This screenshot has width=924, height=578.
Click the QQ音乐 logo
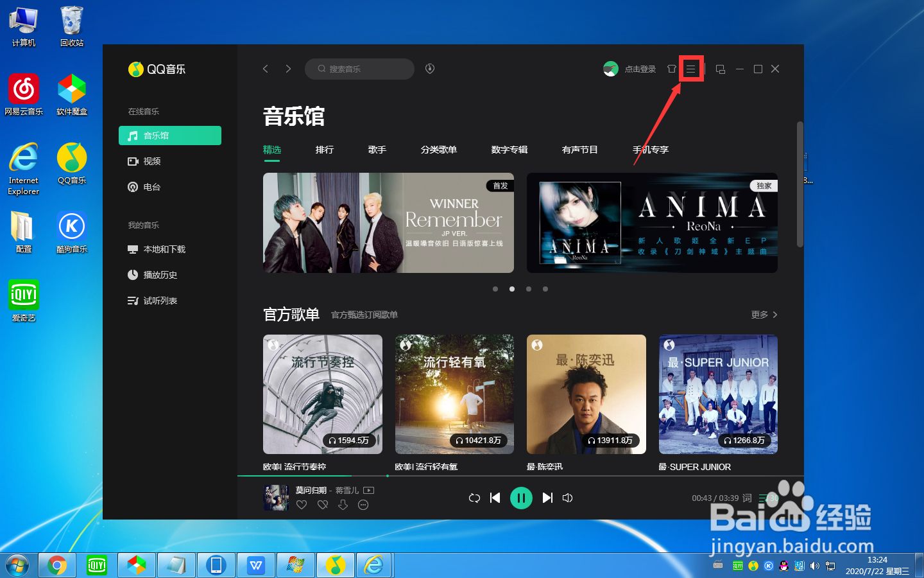pos(157,69)
